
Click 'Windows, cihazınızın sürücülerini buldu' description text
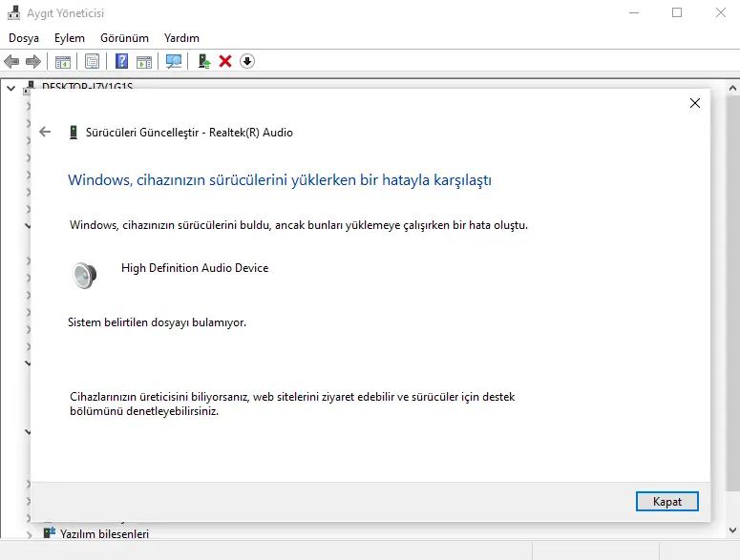pyautogui.click(x=299, y=225)
